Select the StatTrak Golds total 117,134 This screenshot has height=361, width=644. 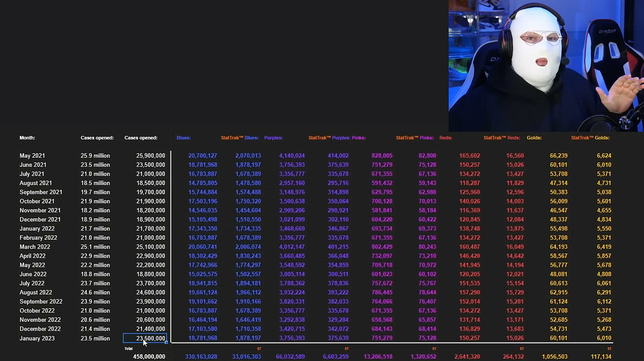(601, 357)
